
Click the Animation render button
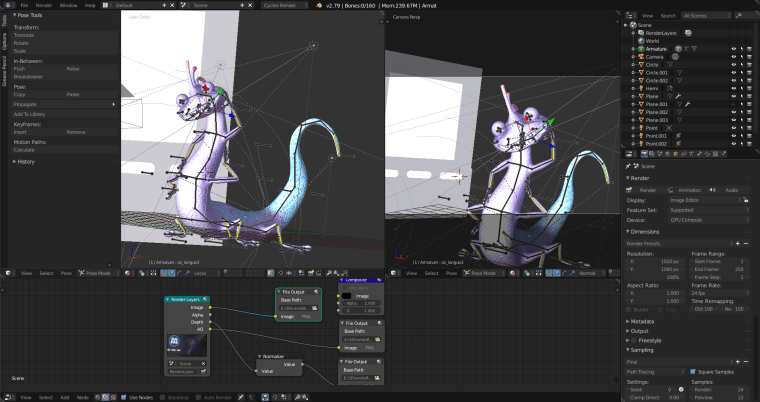(692, 189)
